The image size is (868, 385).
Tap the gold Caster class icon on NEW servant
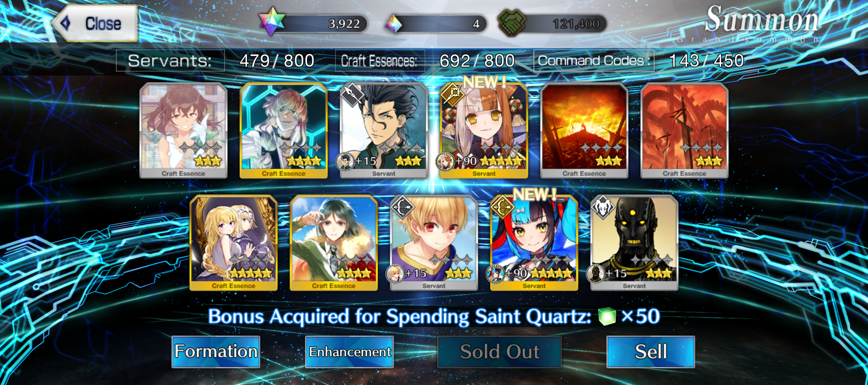click(452, 94)
